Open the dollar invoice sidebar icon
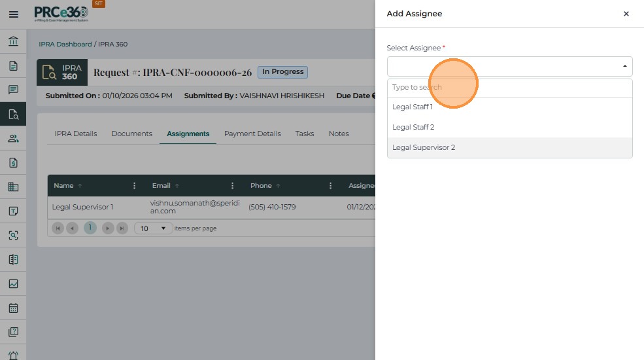The image size is (644, 360). click(x=13, y=163)
